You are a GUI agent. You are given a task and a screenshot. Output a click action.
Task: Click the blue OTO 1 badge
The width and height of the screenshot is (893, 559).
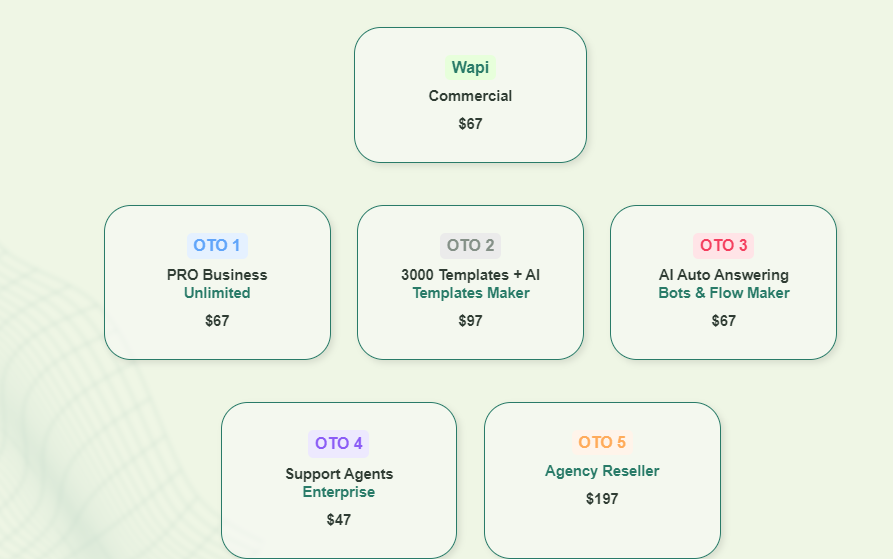(x=217, y=245)
